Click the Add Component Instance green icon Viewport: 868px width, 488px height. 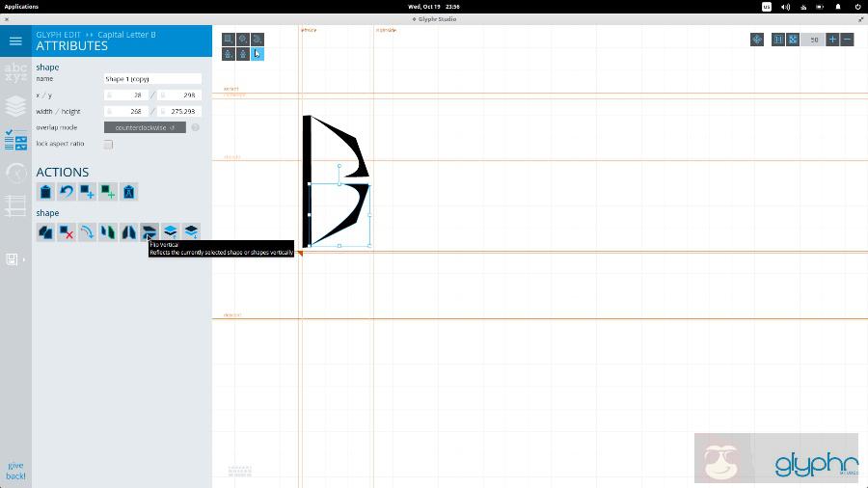point(108,192)
